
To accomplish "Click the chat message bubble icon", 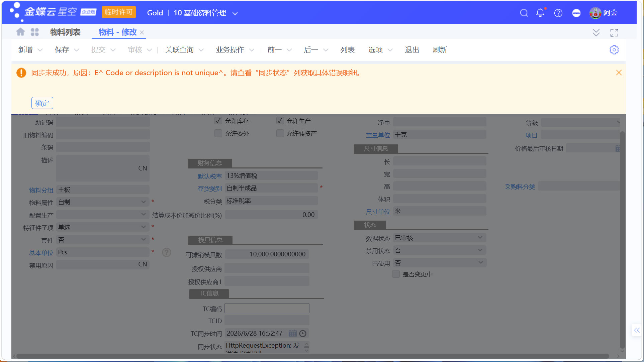I will 576,13.
